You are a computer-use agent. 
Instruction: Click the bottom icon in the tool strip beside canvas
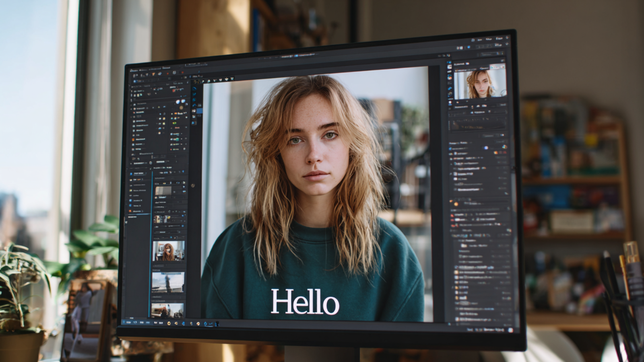coord(194,123)
